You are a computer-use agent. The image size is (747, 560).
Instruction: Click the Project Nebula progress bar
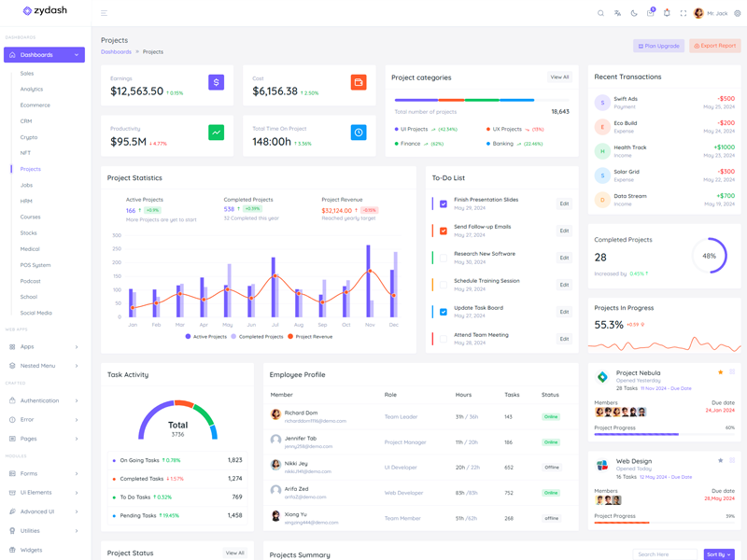coord(664,434)
